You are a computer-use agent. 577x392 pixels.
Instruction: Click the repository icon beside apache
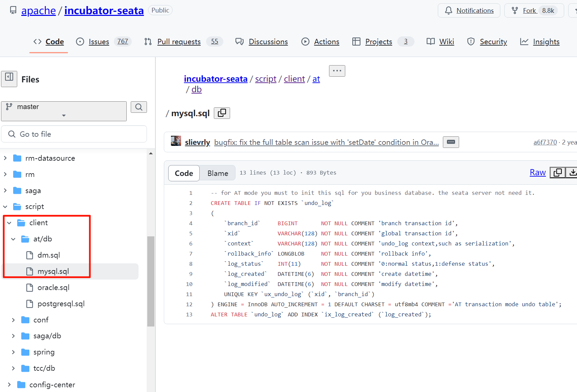pos(13,10)
